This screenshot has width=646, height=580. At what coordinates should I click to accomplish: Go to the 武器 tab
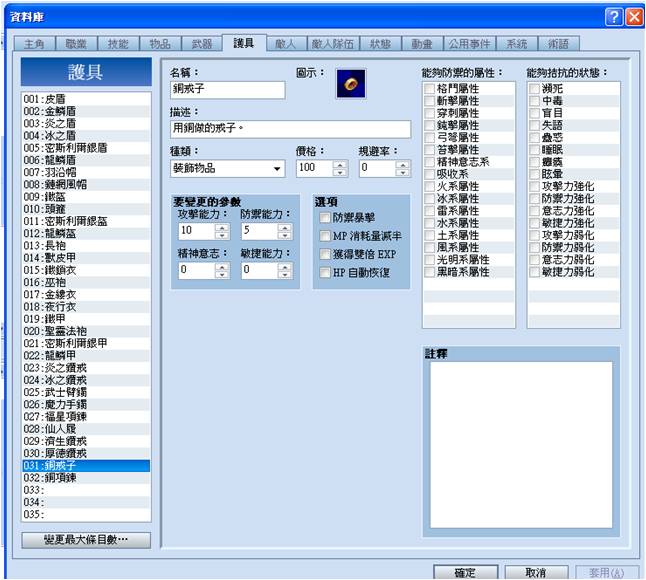click(202, 44)
